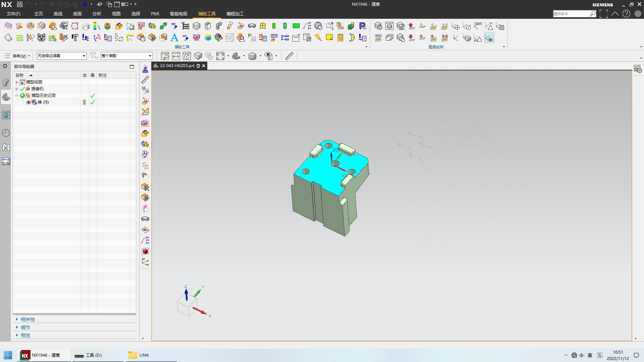Click the large blue letter A text tool

click(x=174, y=38)
